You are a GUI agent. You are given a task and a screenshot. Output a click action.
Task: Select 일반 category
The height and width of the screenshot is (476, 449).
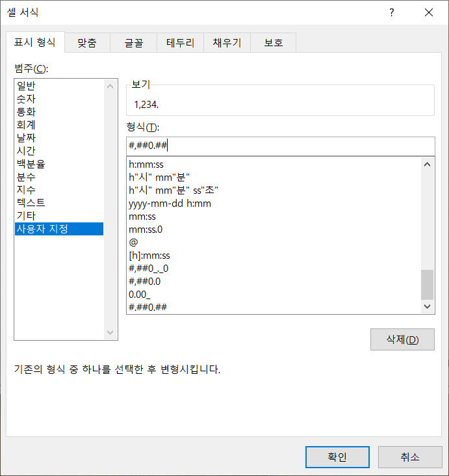pyautogui.click(x=59, y=86)
